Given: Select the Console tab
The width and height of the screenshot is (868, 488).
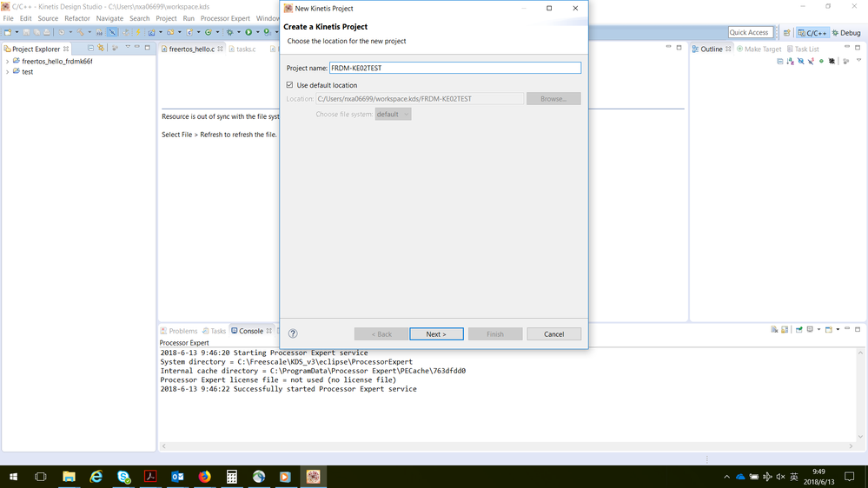Looking at the screenshot, I should coord(251,331).
